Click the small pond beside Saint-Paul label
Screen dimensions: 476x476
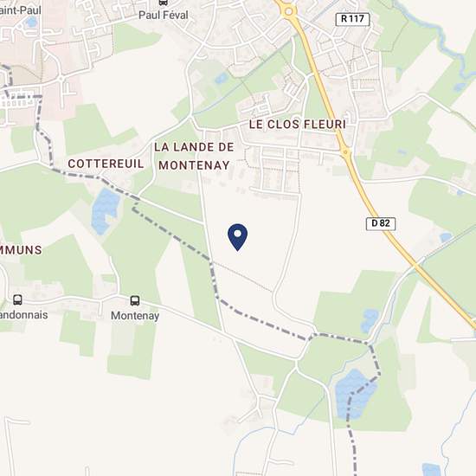coord(31,22)
